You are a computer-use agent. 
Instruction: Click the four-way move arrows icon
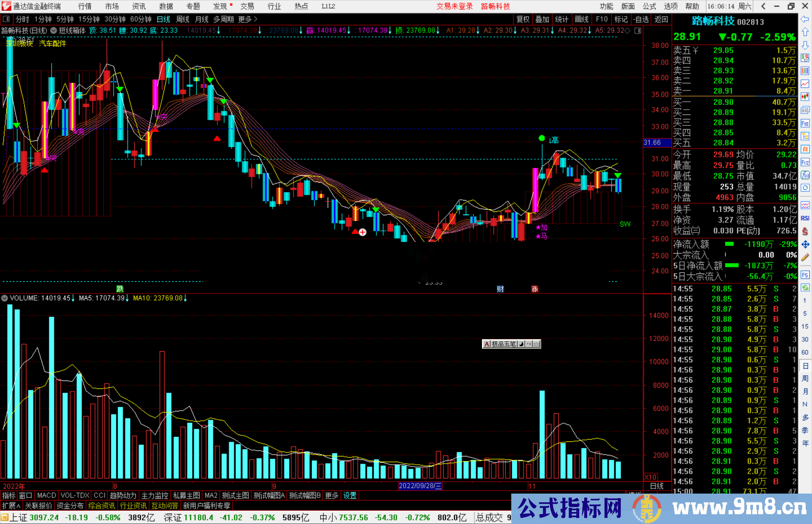(x=805, y=245)
